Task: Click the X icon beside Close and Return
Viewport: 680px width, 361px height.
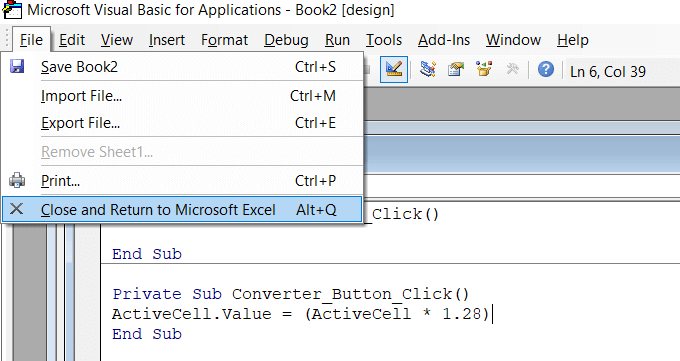Action: coord(16,209)
